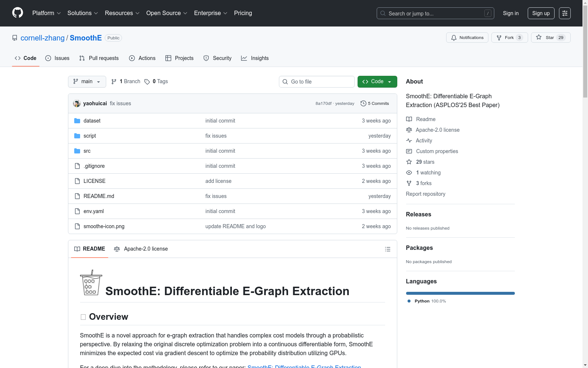The width and height of the screenshot is (588, 368).
Task: Click the Go to file input
Action: (x=317, y=82)
